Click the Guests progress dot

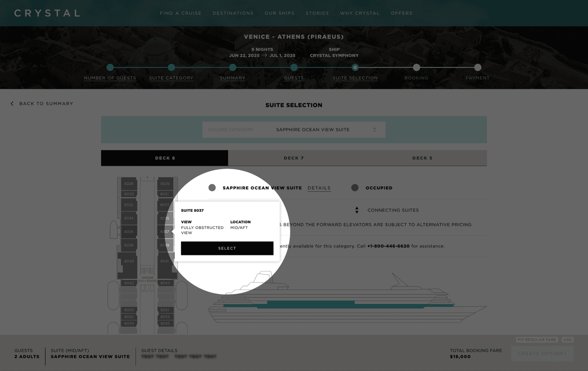click(294, 67)
